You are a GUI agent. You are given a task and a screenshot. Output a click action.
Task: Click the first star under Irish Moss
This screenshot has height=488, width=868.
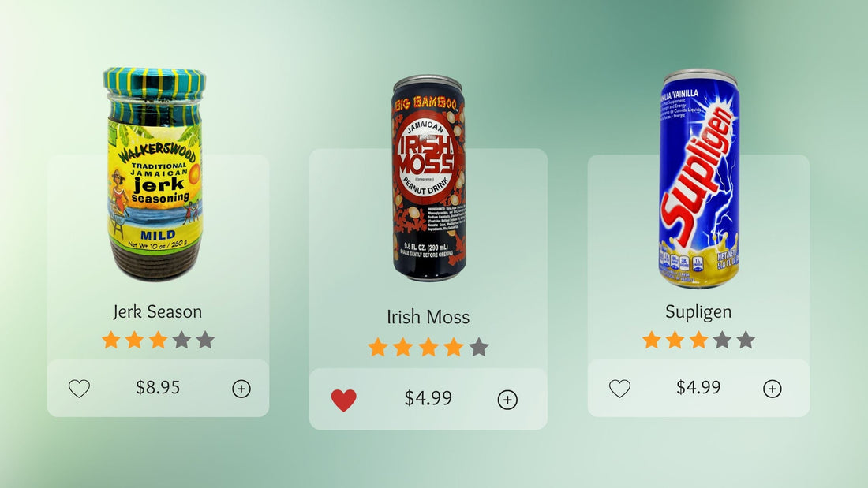pyautogui.click(x=377, y=348)
